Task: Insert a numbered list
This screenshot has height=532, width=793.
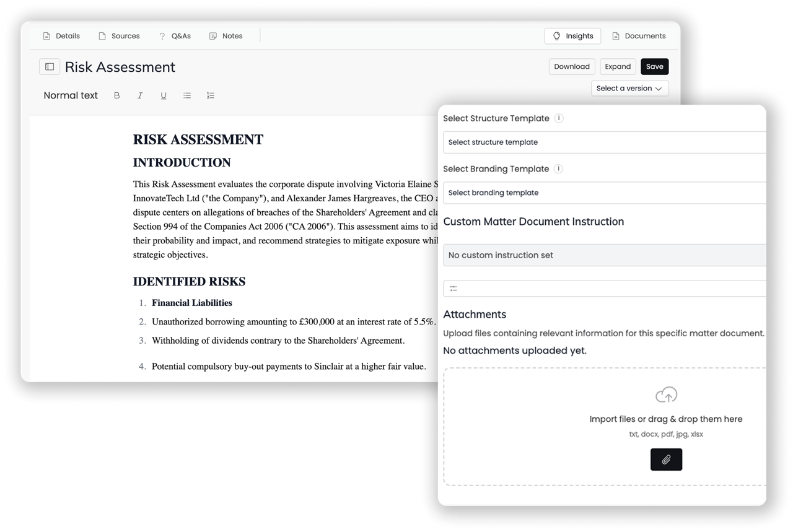Action: 211,95
